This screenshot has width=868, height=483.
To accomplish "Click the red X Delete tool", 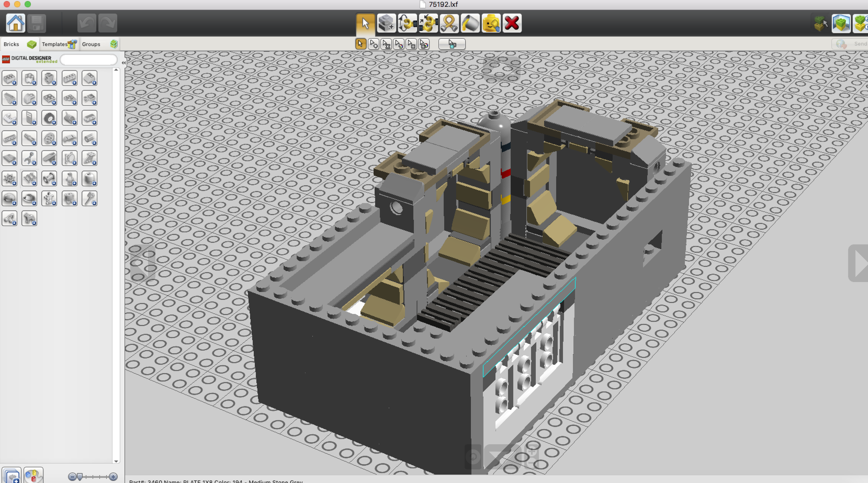I will 512,23.
